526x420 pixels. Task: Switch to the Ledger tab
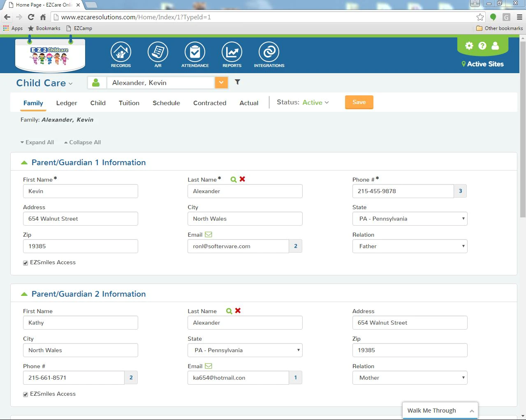point(67,103)
